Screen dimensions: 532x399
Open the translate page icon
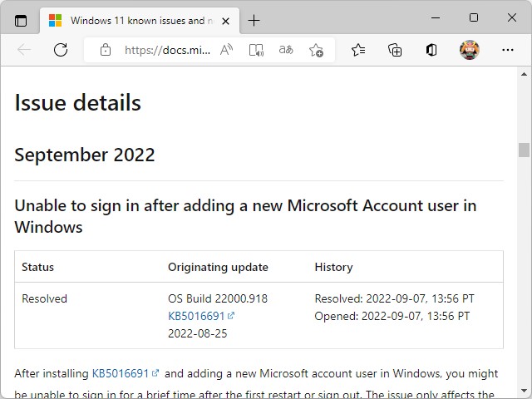click(x=286, y=50)
